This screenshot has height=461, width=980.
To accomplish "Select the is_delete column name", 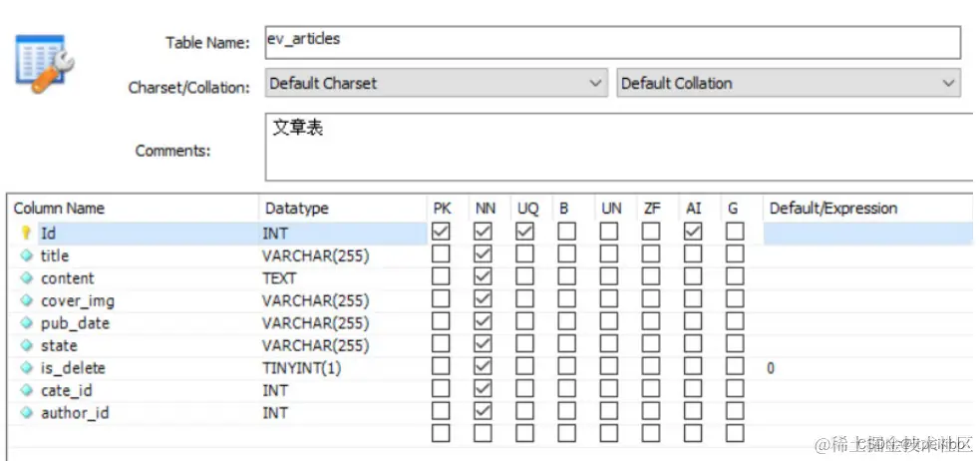I will point(73,368).
